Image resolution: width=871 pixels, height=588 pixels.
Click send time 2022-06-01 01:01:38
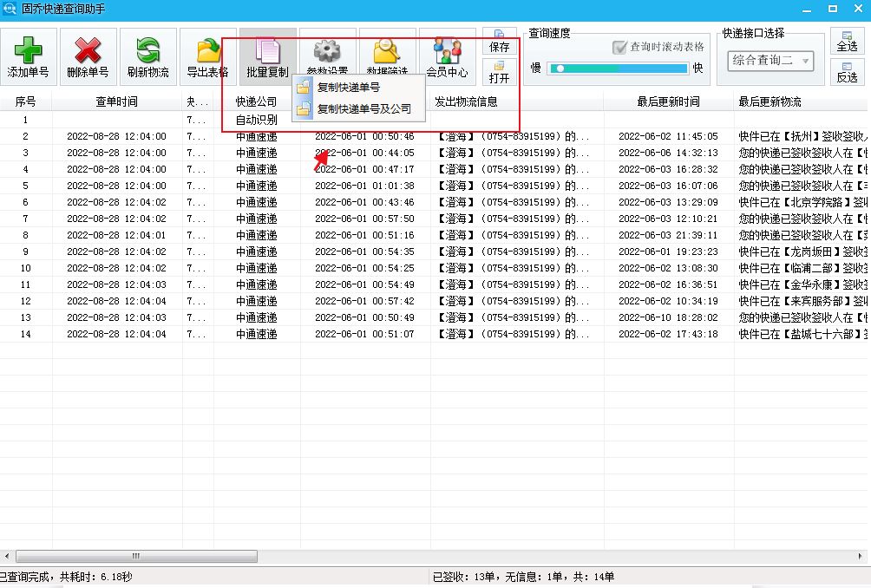(x=364, y=186)
